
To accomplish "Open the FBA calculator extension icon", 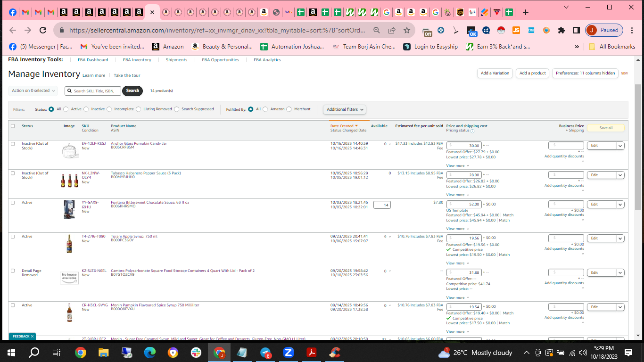I will click(x=531, y=30).
